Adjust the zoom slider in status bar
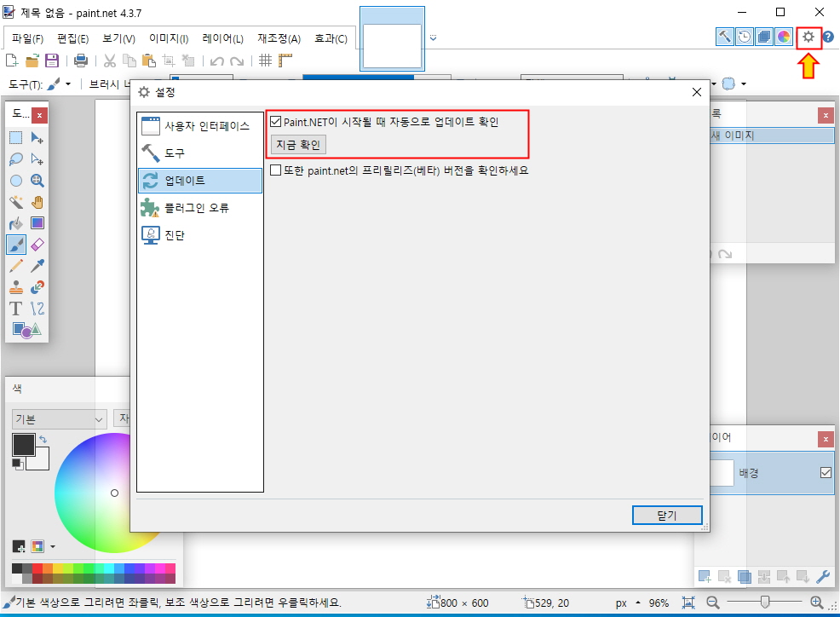 click(x=764, y=603)
